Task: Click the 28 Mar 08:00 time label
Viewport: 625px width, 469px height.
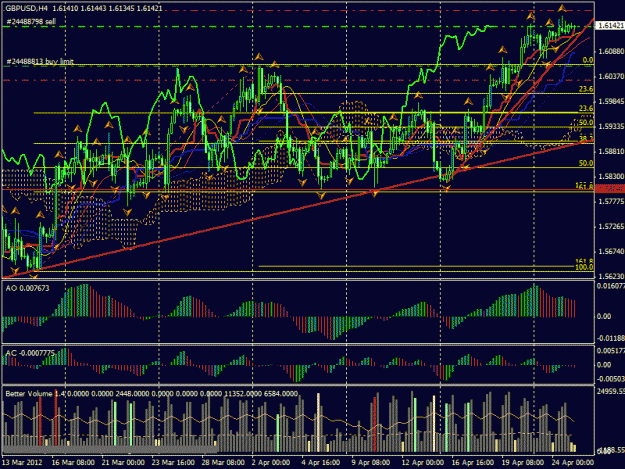Action: tap(223, 462)
